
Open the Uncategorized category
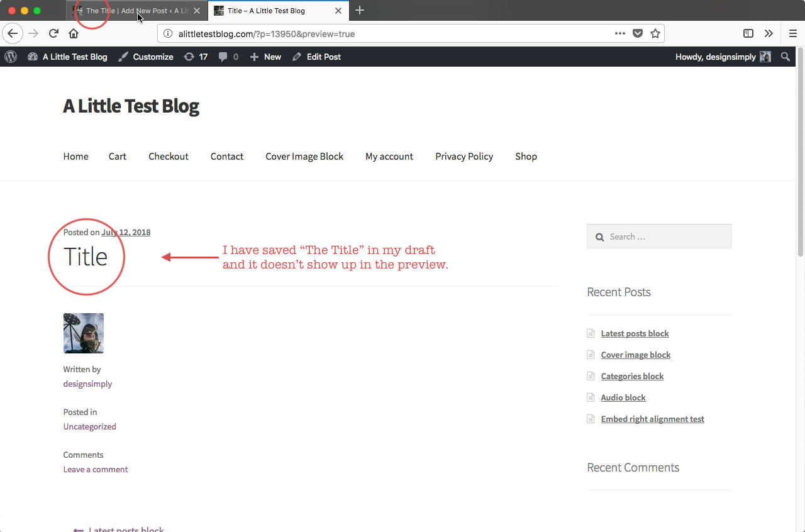89,426
